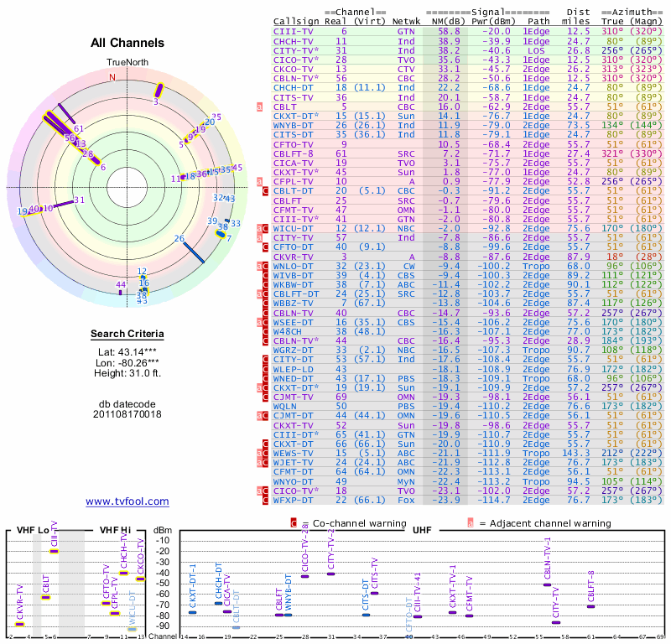Click the 'Path' column header

pyautogui.click(x=538, y=21)
